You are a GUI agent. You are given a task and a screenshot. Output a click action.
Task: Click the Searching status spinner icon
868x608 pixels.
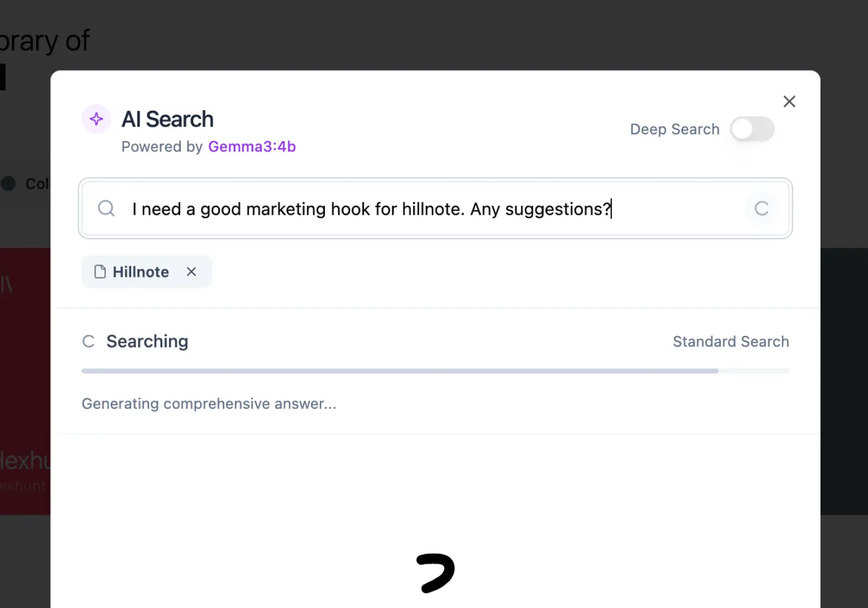pos(89,341)
